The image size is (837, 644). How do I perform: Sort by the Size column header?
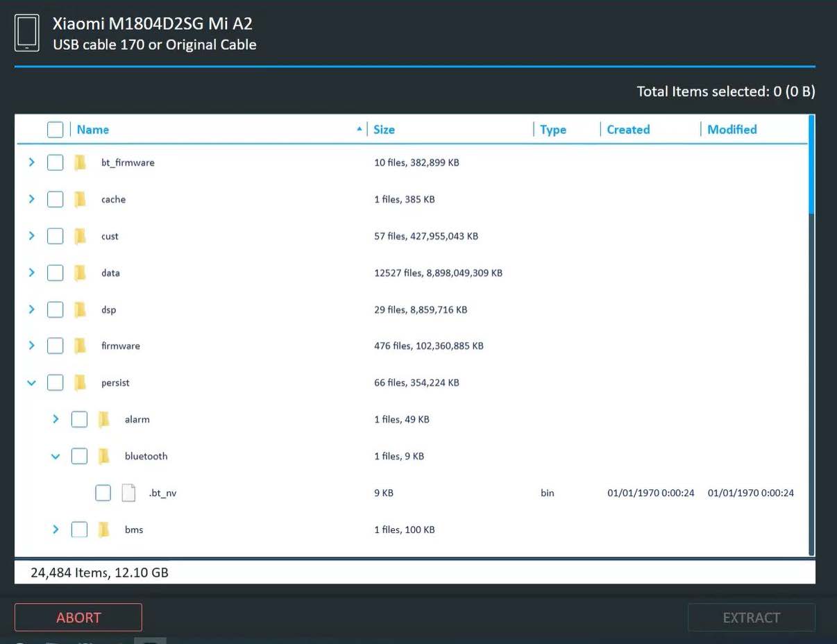[384, 130]
